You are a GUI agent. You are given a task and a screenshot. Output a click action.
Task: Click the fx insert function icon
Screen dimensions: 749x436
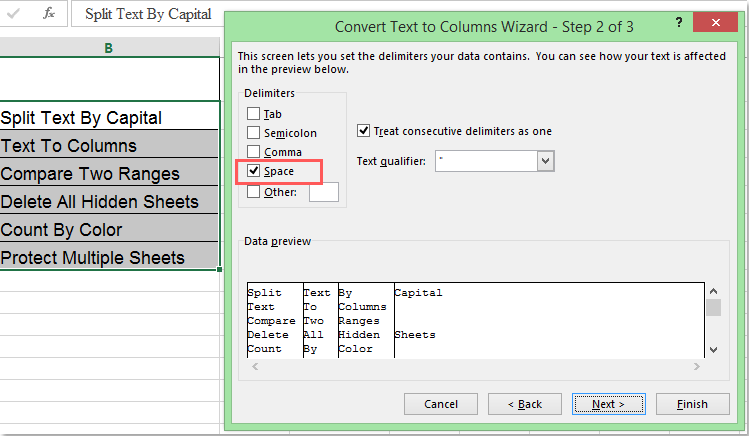coord(49,14)
